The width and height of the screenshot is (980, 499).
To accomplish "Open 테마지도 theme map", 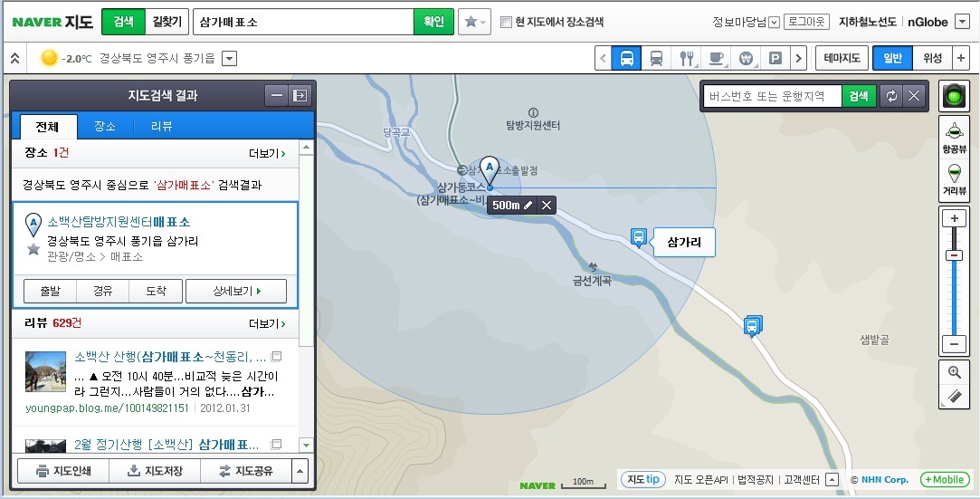I will pos(842,58).
